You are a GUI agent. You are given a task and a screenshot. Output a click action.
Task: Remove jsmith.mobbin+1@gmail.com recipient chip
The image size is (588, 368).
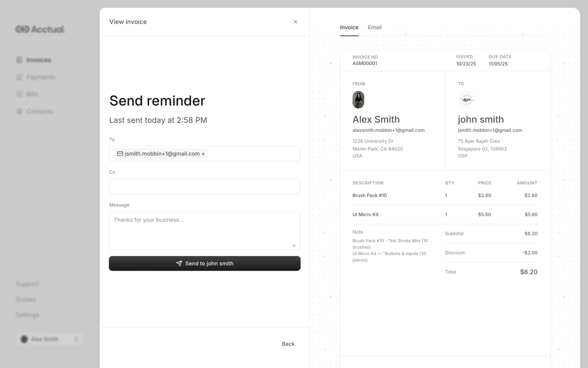203,154
